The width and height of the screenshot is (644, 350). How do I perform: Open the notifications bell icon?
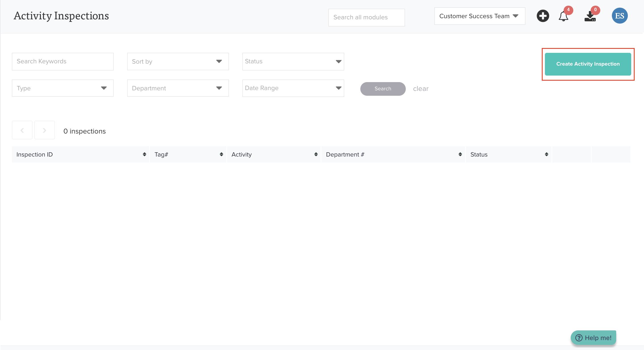[x=563, y=16]
